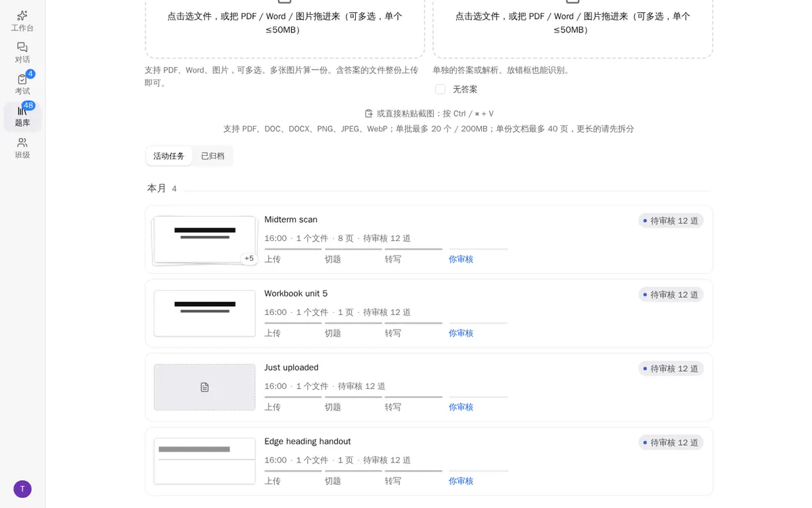Screen dimensions: 812x508
Task: Click the 切题 step in Workbook unit 5 progress
Action: coord(333,333)
